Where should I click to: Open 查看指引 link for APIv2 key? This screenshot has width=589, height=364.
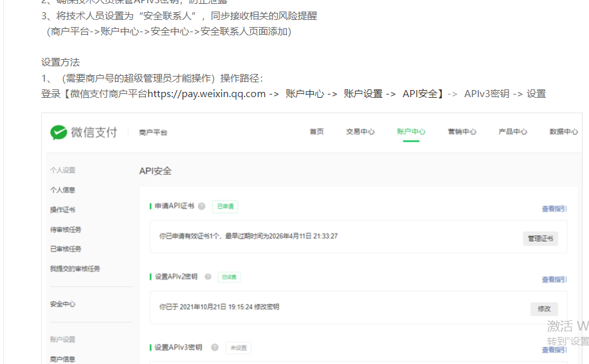[x=554, y=280]
